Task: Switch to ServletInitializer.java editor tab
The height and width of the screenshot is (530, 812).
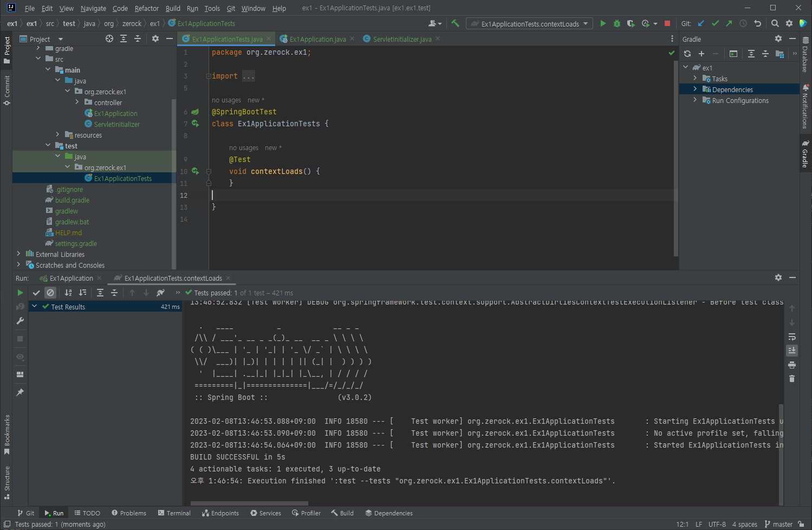Action: pos(402,39)
